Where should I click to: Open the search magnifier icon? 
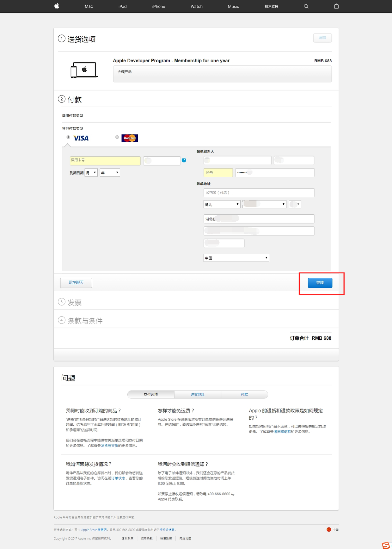click(x=306, y=6)
